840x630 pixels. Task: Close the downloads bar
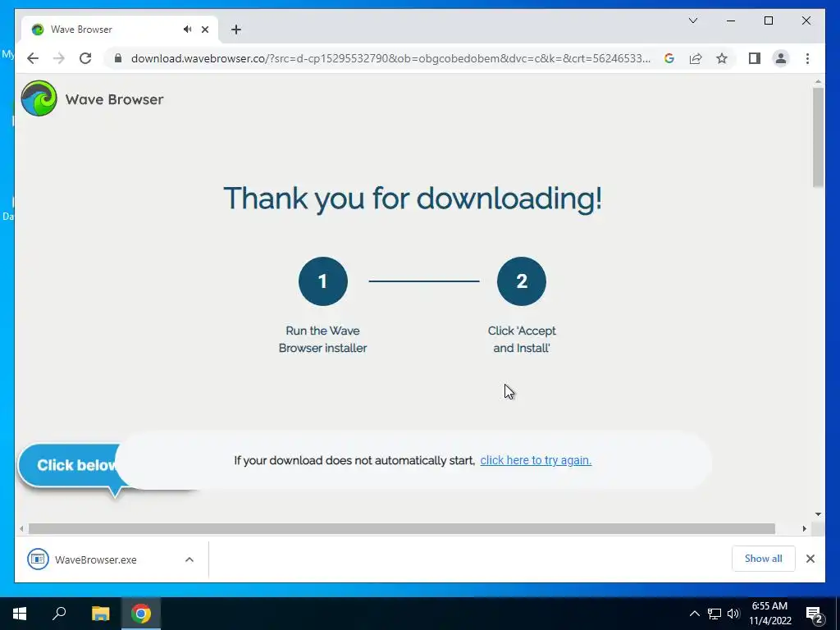pos(810,559)
